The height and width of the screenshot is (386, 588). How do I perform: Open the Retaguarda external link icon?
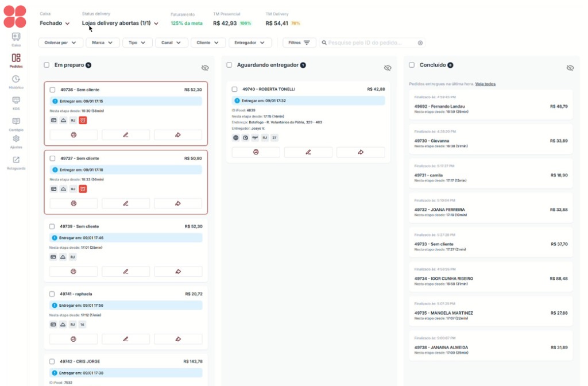click(x=16, y=161)
